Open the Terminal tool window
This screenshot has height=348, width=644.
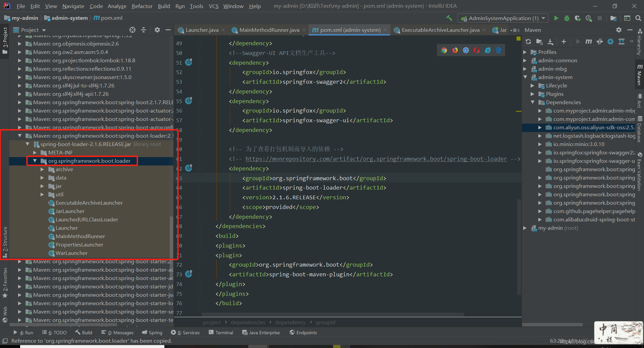coord(221,333)
